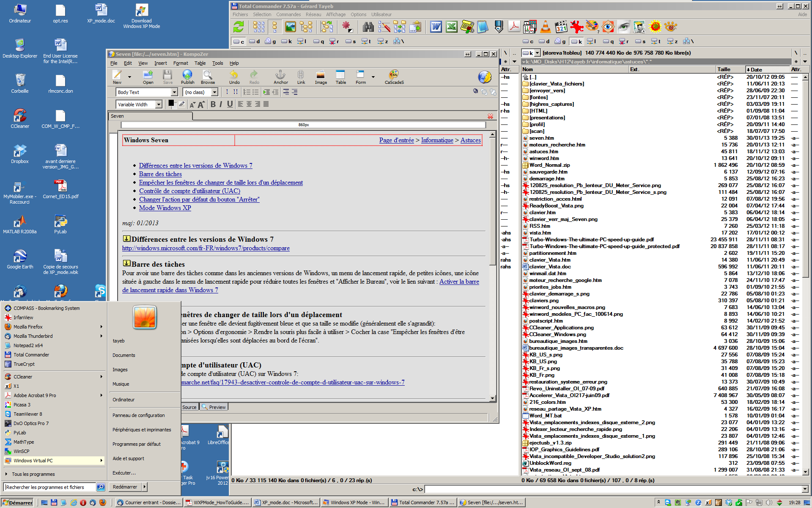Click the indent text icon in KompoZer

point(266,92)
